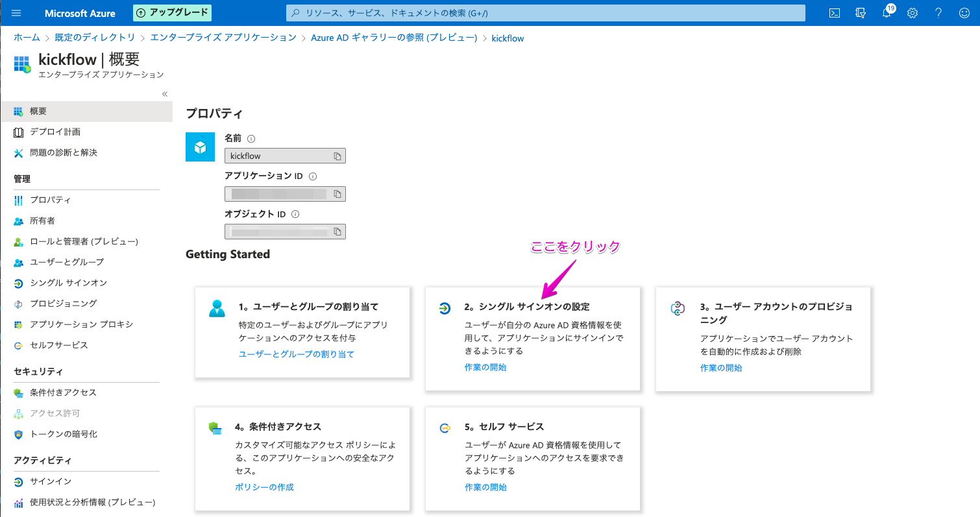Click card title 5。セルフ サービス
The height and width of the screenshot is (517, 980).
(504, 427)
